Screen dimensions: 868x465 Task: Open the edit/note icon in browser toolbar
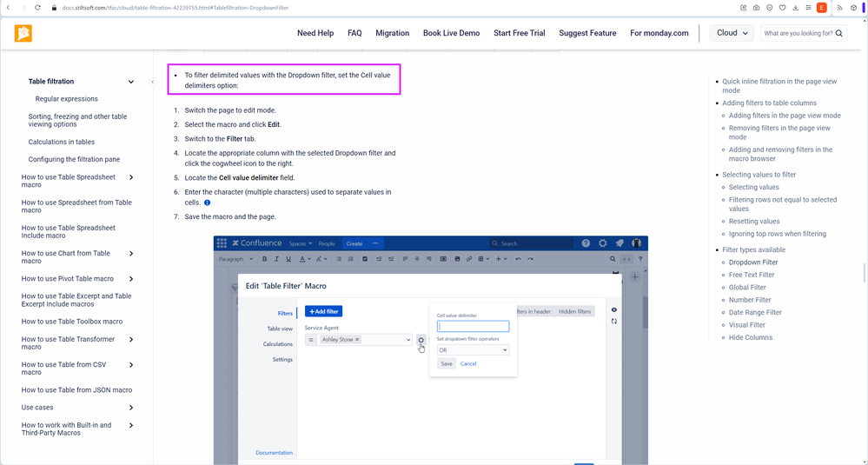tap(744, 8)
